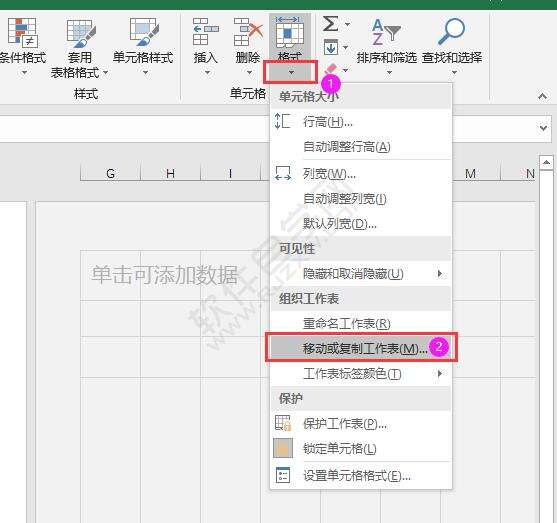Click the Fill down icon
Screen dimensions: 557x523
click(x=330, y=47)
